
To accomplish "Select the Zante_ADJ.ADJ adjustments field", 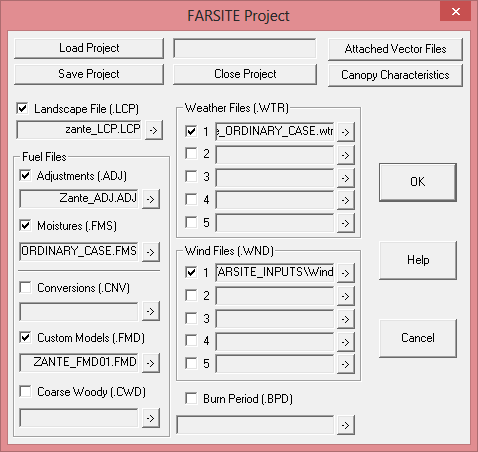I will (x=79, y=198).
